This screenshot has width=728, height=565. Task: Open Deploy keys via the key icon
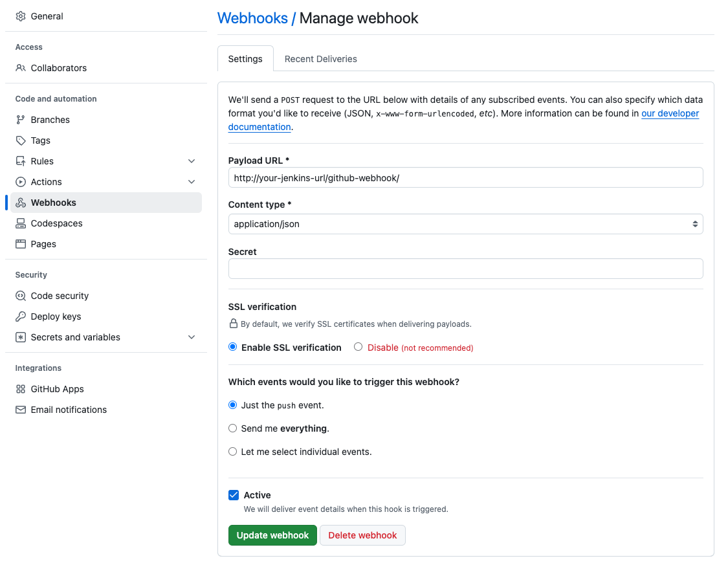21,316
